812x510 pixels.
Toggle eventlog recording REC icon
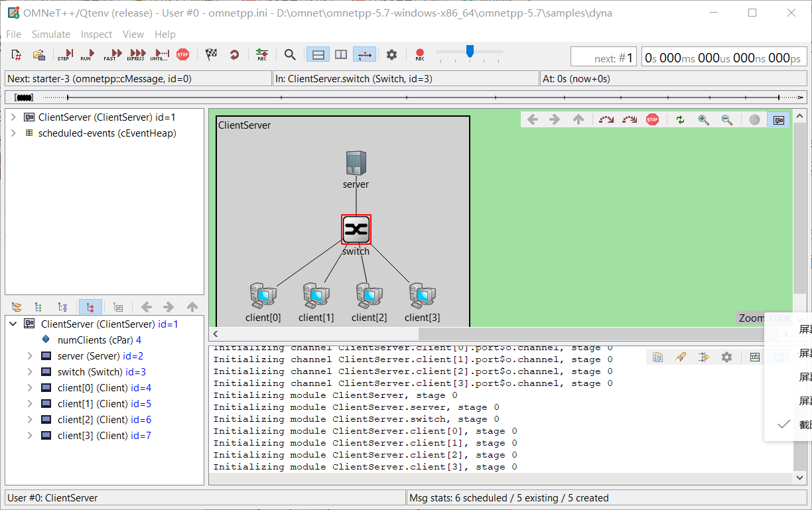262,55
